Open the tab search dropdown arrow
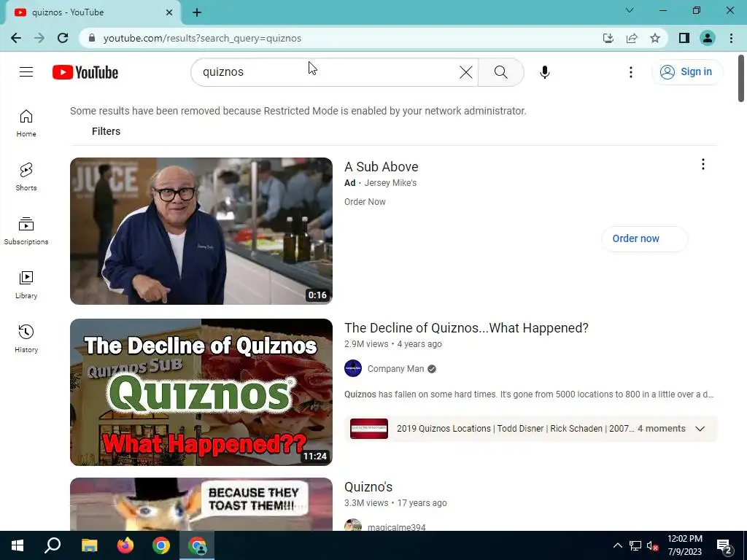The width and height of the screenshot is (747, 560). pyautogui.click(x=630, y=10)
